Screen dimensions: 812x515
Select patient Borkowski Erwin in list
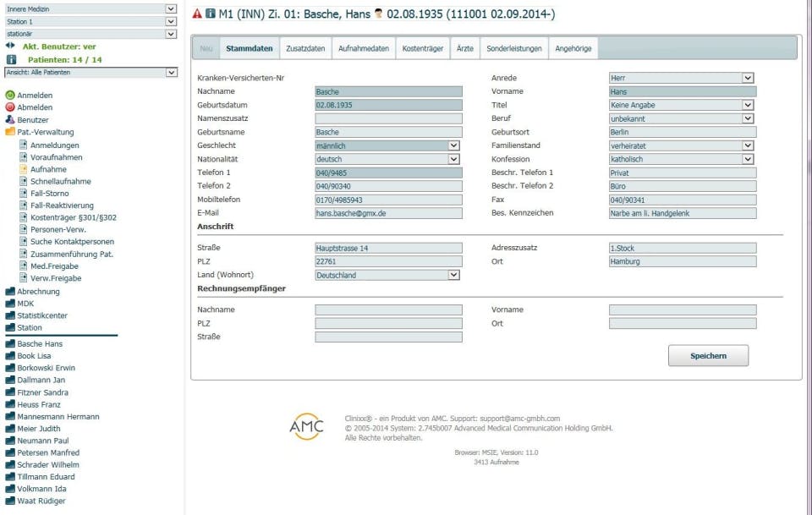click(46, 368)
